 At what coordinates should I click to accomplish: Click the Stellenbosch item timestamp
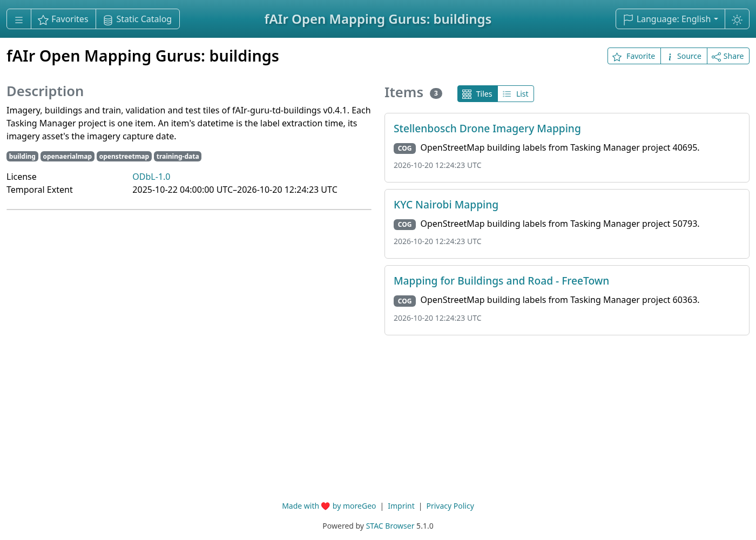coord(437,165)
